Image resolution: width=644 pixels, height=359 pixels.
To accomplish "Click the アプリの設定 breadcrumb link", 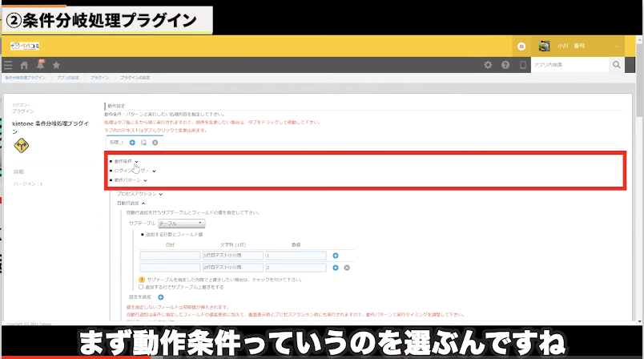I will pos(68,78).
